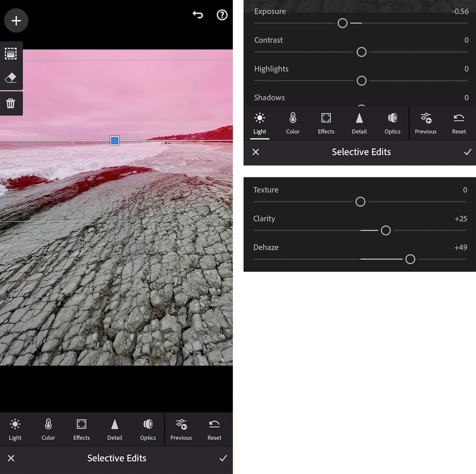Image resolution: width=476 pixels, height=474 pixels.
Task: Select the linear gradient selection tool
Action: (10, 54)
